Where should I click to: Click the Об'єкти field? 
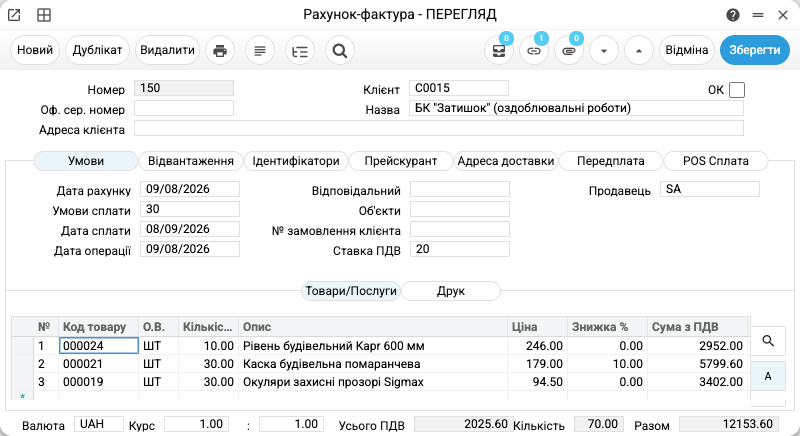coord(460,209)
